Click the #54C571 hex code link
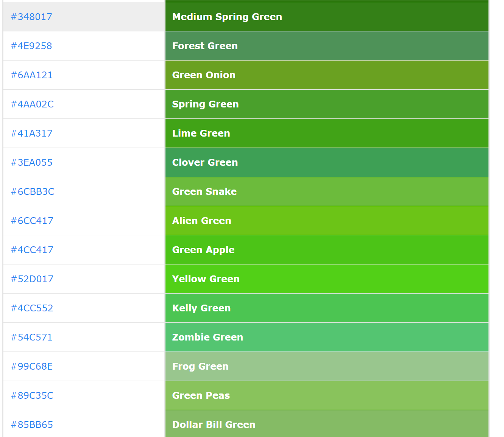Screen dimensions: 504x437 point(31,337)
